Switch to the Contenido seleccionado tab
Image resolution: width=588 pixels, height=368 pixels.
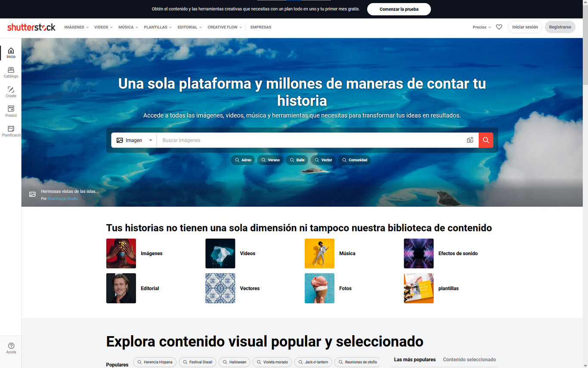click(x=469, y=359)
